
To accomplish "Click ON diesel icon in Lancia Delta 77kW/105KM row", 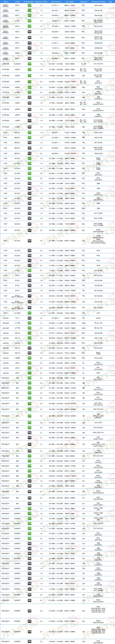I will click(x=29, y=353).
